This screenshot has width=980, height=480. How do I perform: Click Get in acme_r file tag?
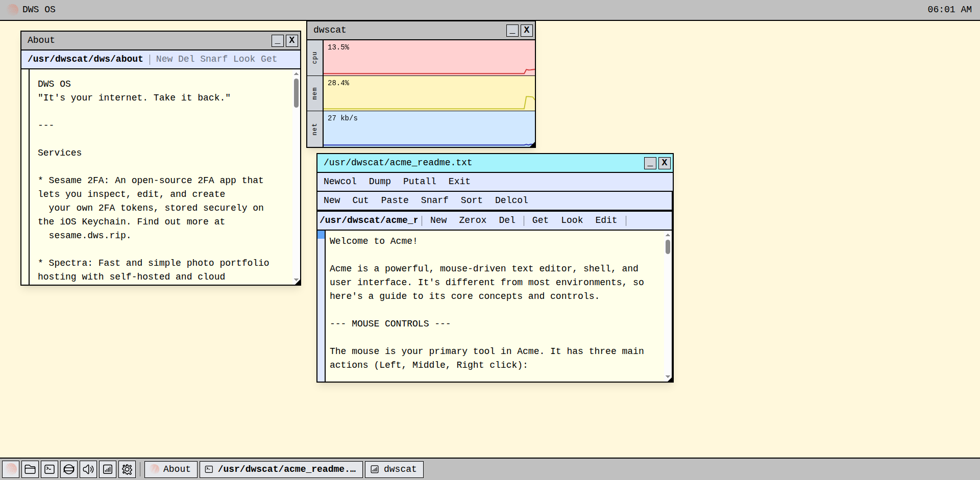540,220
